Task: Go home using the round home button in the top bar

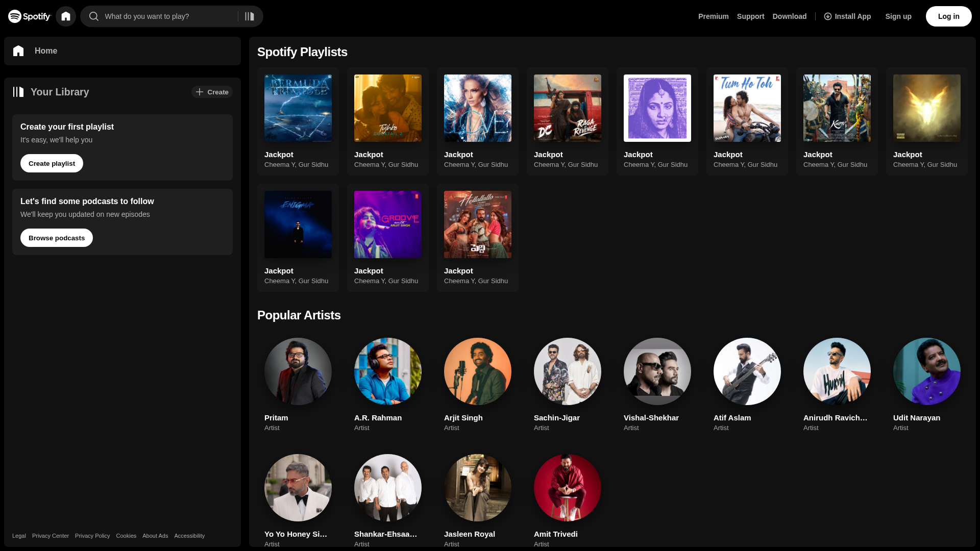Action: click(66, 16)
